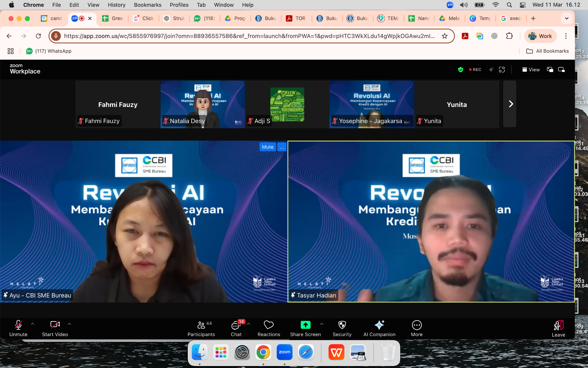Expand audio options caret beside Unmute
588x368 pixels.
click(x=33, y=324)
